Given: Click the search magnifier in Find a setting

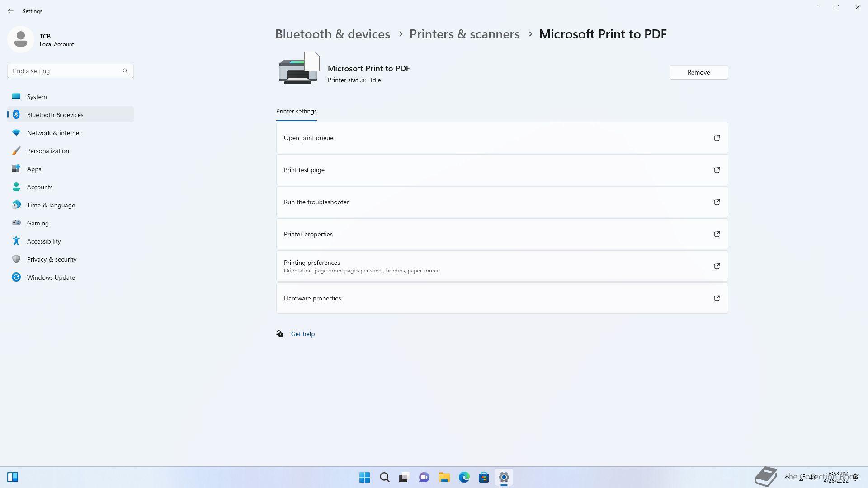Looking at the screenshot, I should [125, 71].
